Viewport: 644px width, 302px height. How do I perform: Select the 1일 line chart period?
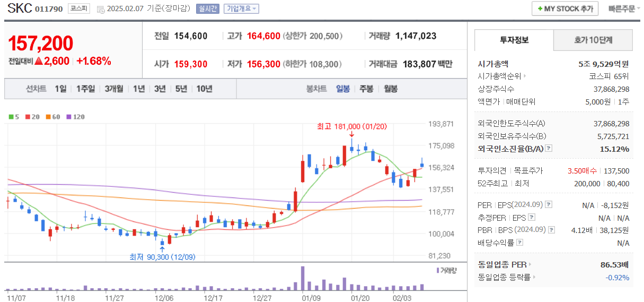60,89
